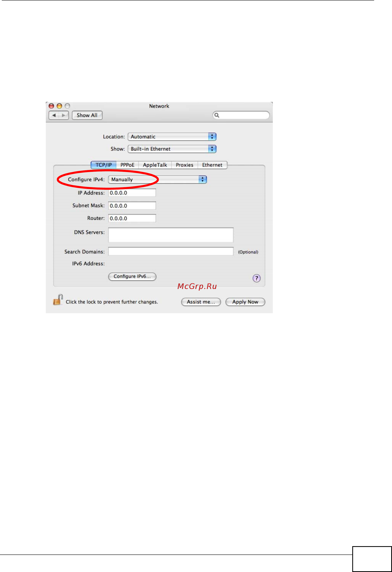Click into the IP Address field
392x572 pixels.
click(x=132, y=193)
